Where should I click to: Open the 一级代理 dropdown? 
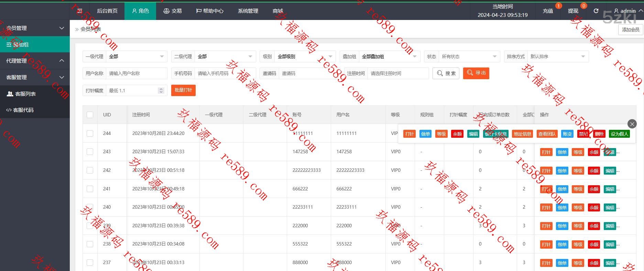(136, 56)
